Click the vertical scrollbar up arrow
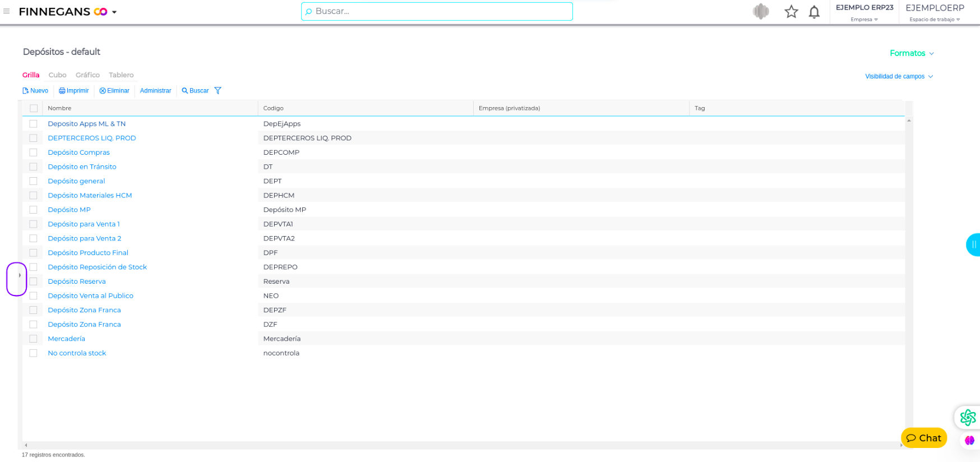This screenshot has height=462, width=980. pyautogui.click(x=909, y=121)
